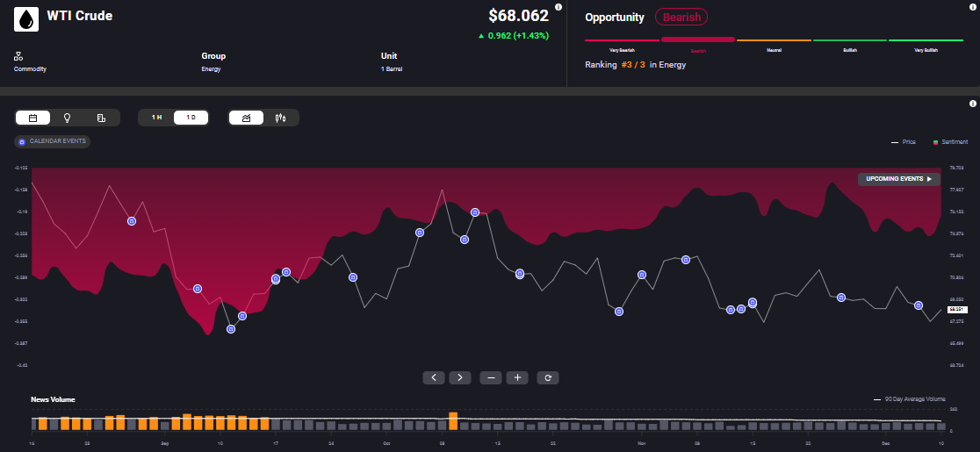Open the news document view icon
Viewport: 980px width, 452px height.
(101, 118)
